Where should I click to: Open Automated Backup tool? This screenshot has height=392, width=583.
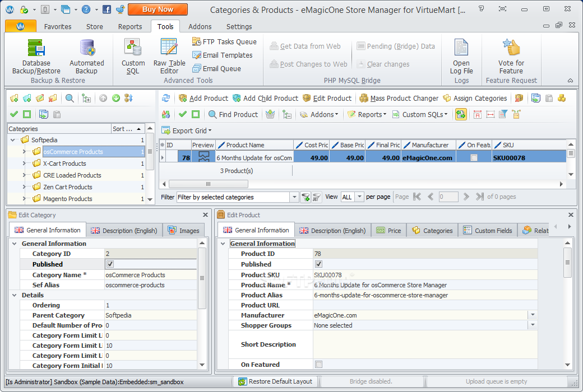click(87, 57)
